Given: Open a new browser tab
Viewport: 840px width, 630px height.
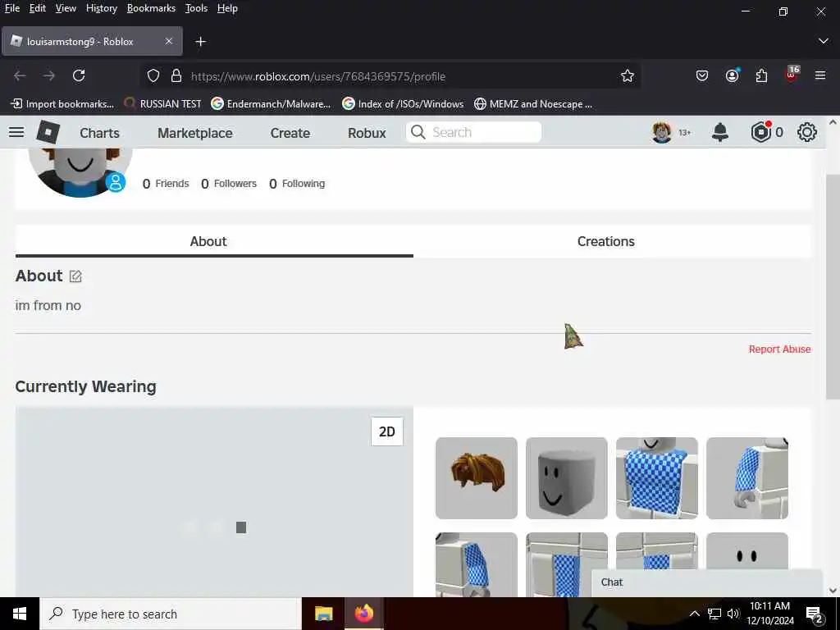Looking at the screenshot, I should pyautogui.click(x=200, y=41).
